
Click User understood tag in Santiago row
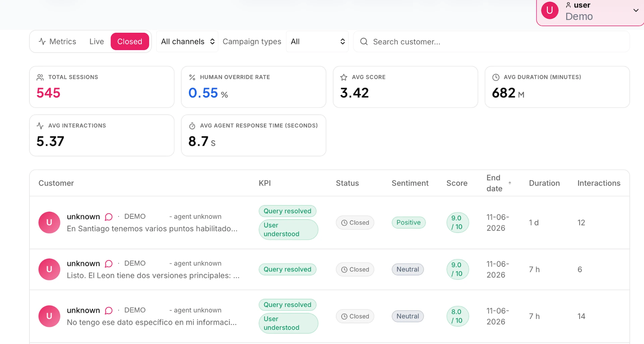[288, 229]
